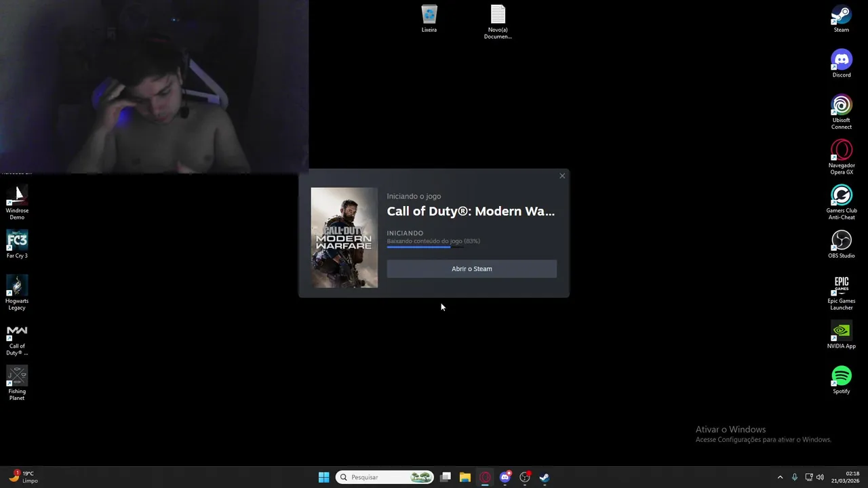Select the Novo(a) Documento file icon
868x488 pixels.
pos(498,22)
